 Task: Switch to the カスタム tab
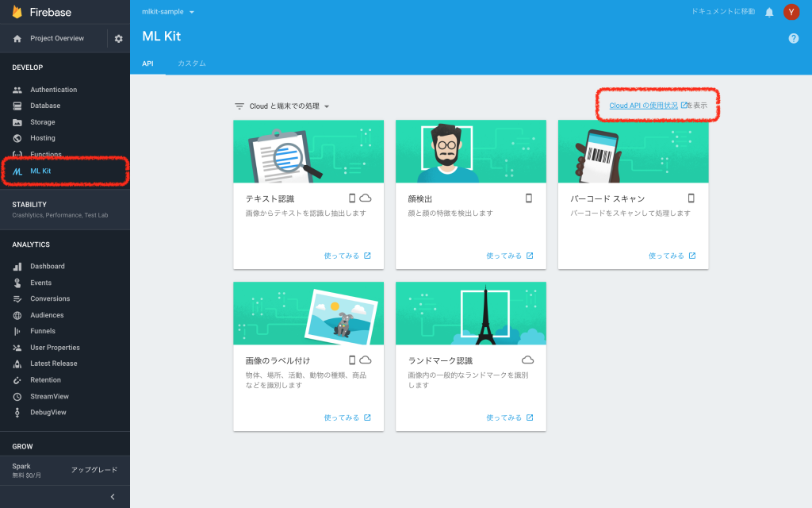pyautogui.click(x=192, y=63)
